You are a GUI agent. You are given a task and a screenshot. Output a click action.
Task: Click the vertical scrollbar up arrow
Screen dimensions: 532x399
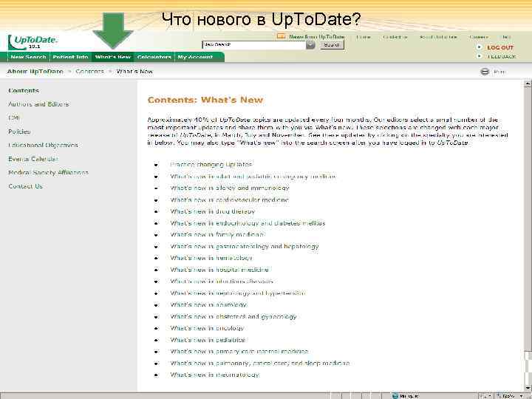528,83
